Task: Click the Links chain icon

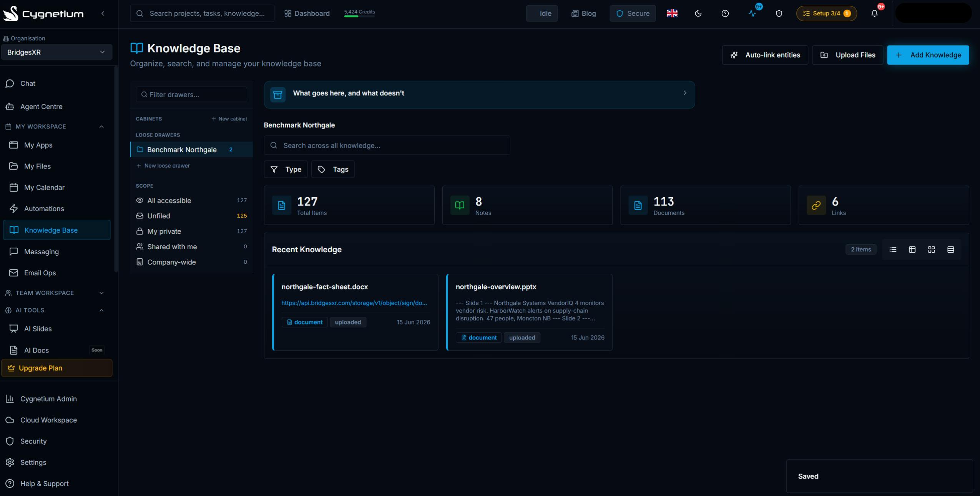Action: (x=816, y=205)
